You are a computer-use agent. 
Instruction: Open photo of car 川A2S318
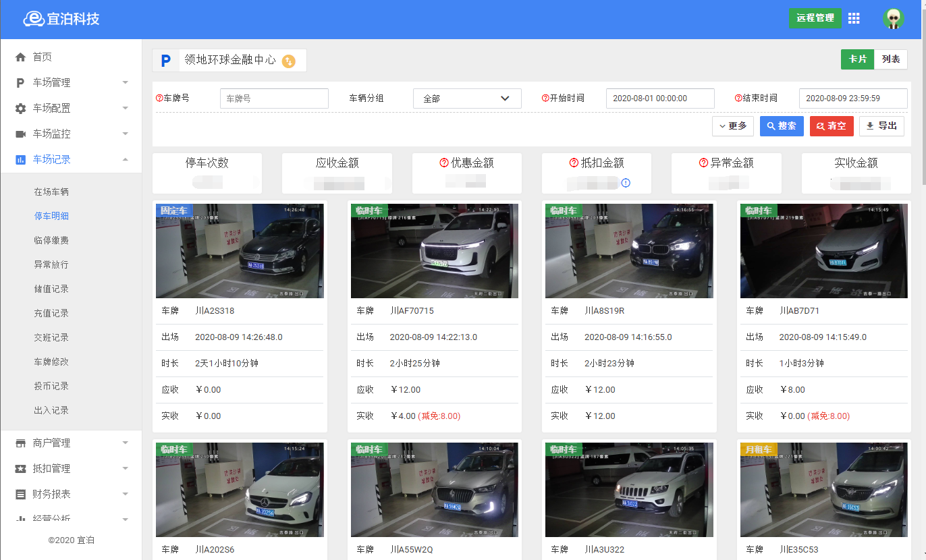click(240, 251)
